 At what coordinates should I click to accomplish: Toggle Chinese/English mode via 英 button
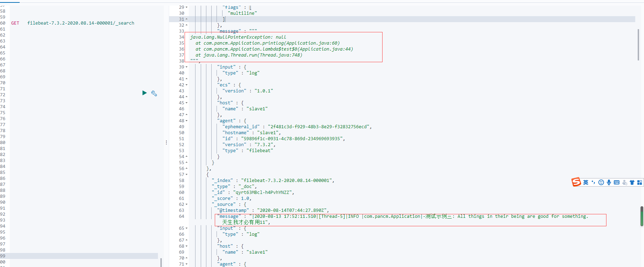click(x=585, y=182)
